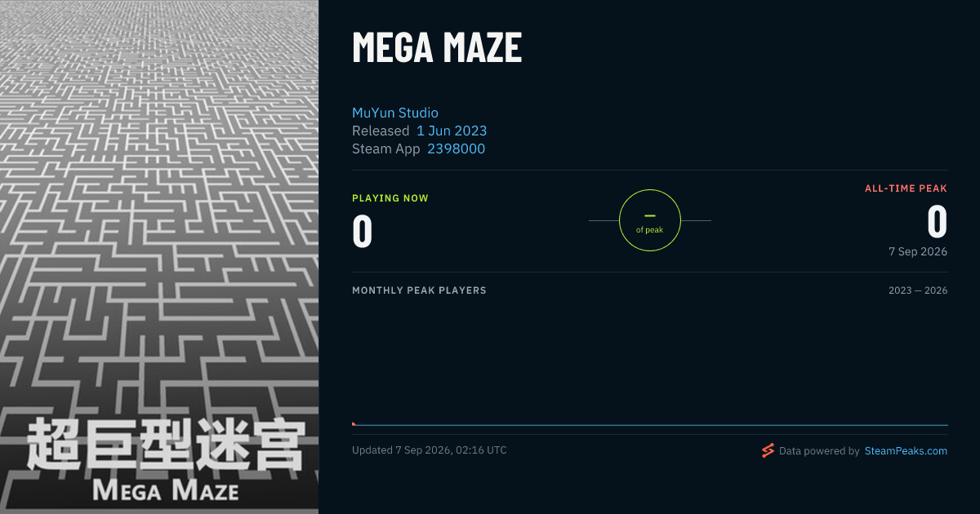980x514 pixels.
Task: Click the Updated timestamp text
Action: click(x=430, y=450)
